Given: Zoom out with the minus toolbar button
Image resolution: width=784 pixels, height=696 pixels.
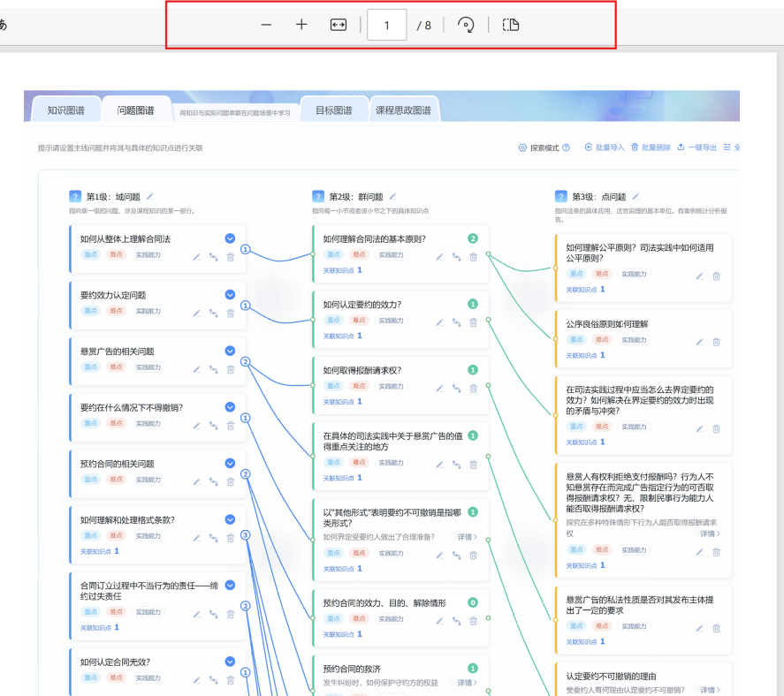Looking at the screenshot, I should coord(266,25).
